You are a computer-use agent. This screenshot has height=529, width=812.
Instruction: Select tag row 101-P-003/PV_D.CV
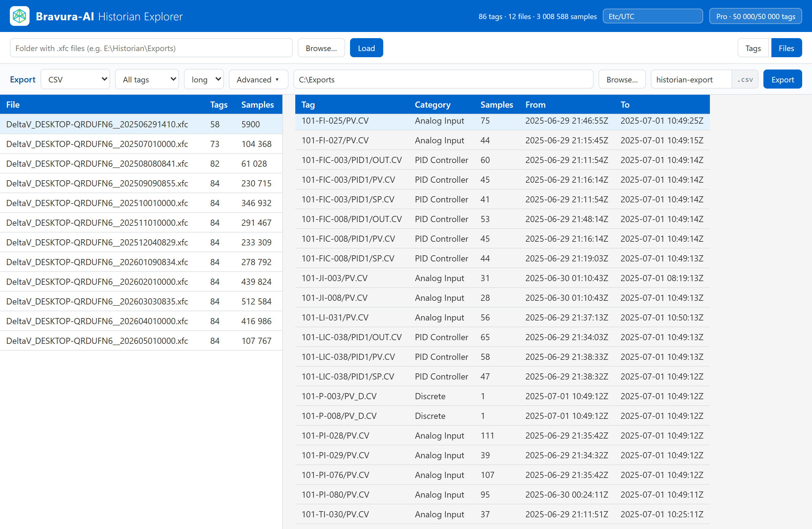(502, 396)
